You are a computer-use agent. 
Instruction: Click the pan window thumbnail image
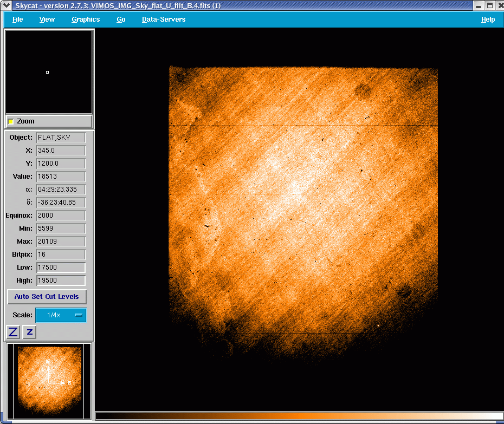[x=49, y=381]
